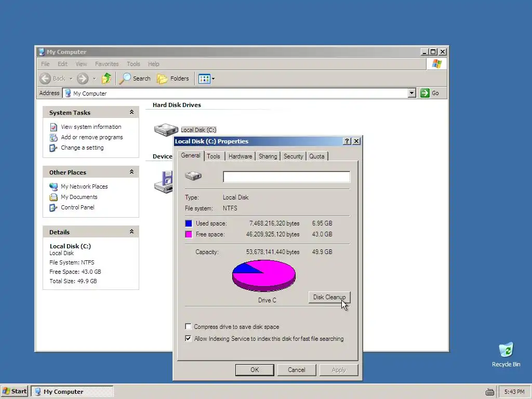Click the magenta Free space color swatch

coord(189,234)
